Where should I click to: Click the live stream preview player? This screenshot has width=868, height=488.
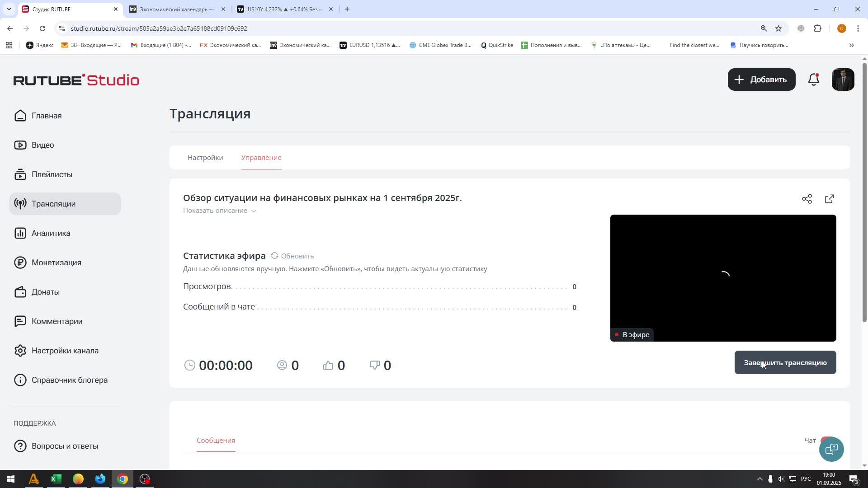click(x=722, y=277)
